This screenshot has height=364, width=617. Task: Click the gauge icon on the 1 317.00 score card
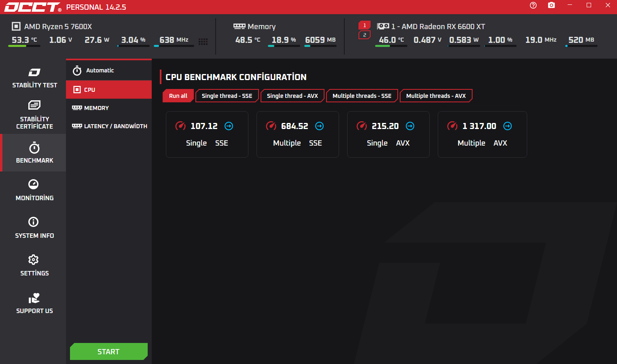click(452, 126)
